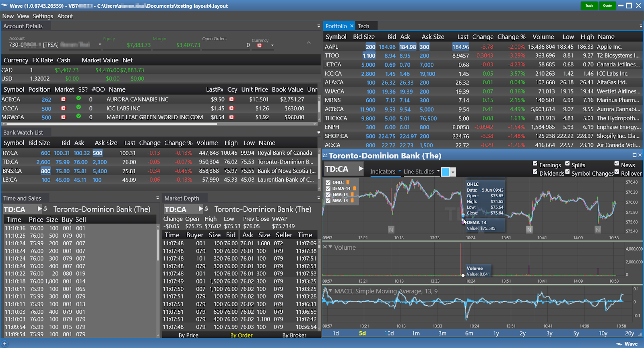The height and width of the screenshot is (348, 644).
Task: Open the Indicators dropdown
Action: click(386, 171)
